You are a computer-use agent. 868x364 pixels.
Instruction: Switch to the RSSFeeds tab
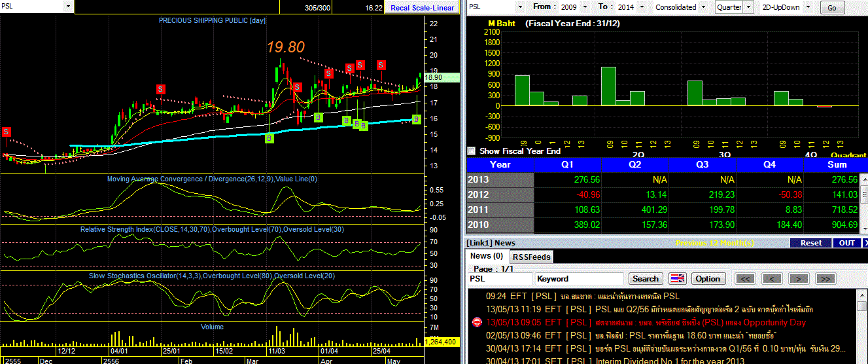pyautogui.click(x=531, y=257)
